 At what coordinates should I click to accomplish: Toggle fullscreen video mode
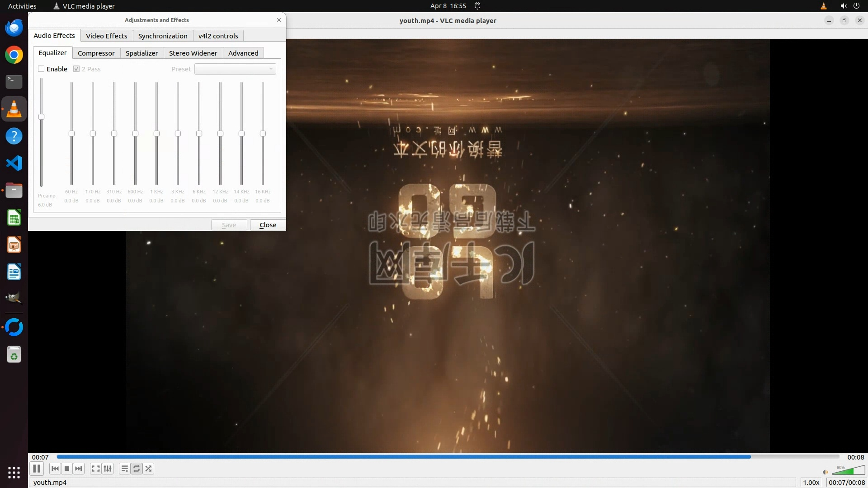coord(95,469)
